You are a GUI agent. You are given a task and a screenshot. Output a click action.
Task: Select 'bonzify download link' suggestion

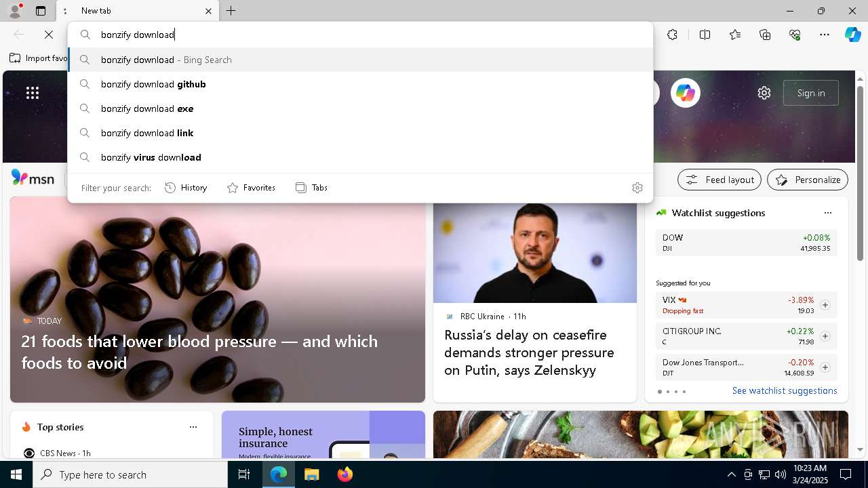[360, 133]
